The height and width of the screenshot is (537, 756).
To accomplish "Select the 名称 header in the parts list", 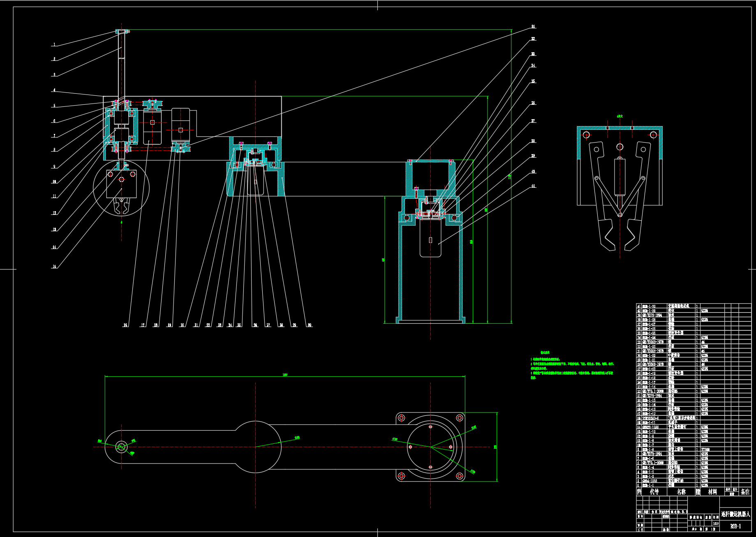I will pyautogui.click(x=681, y=491).
